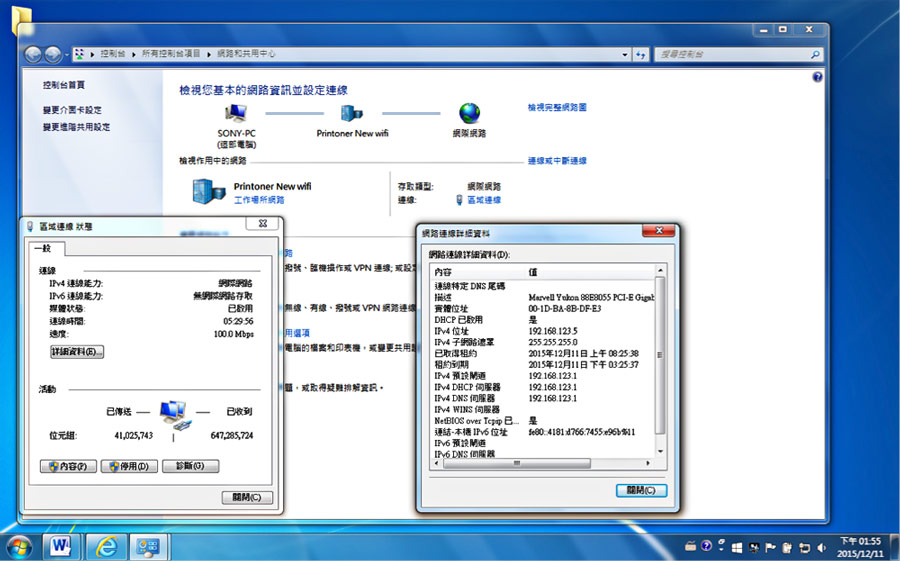Viewport: 900px width, 561px height.
Task: Open 變更進階共用設定 in sidebar
Action: (76, 127)
